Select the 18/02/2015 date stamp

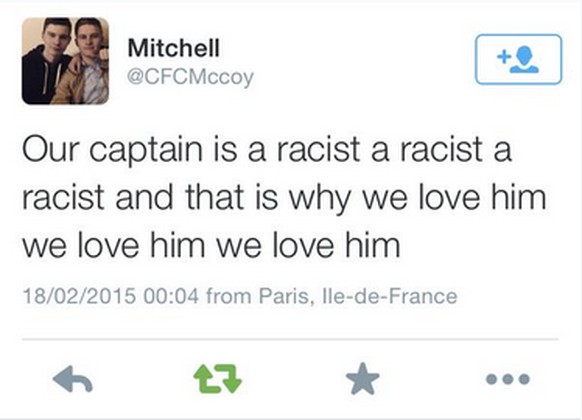pyautogui.click(x=79, y=296)
